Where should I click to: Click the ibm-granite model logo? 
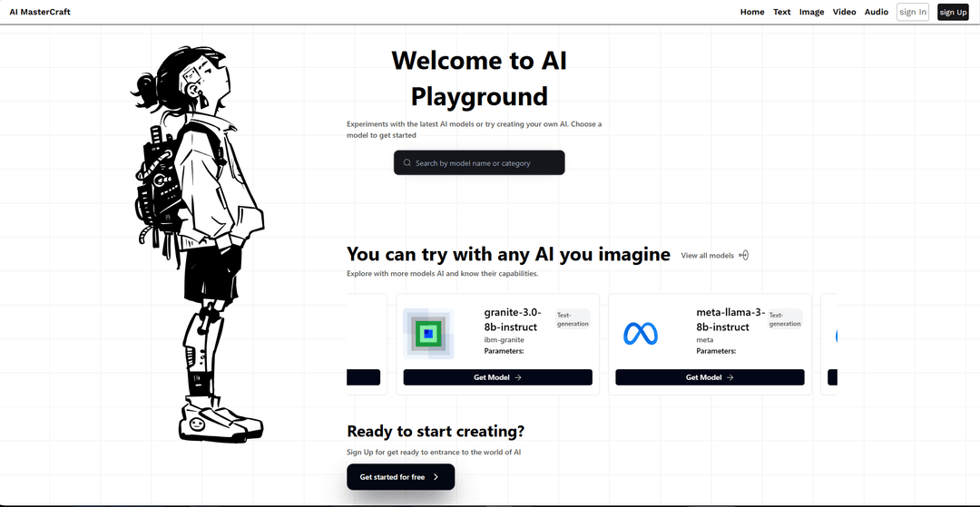pyautogui.click(x=428, y=334)
